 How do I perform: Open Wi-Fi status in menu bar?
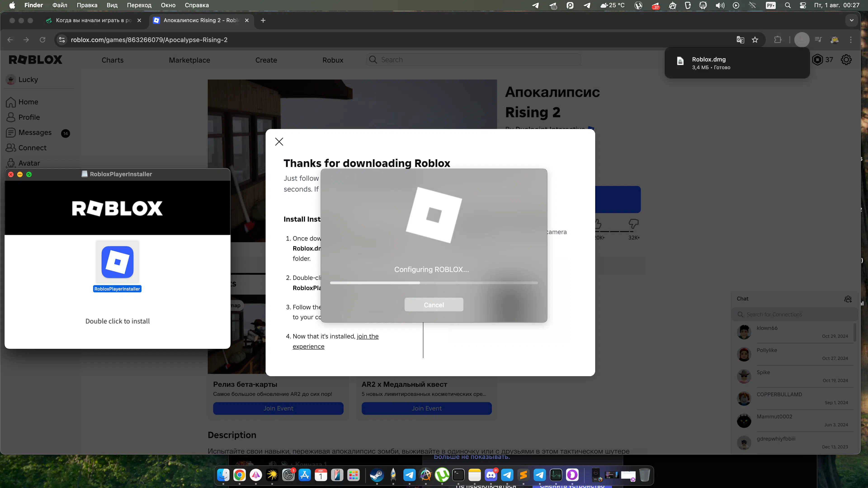point(752,5)
